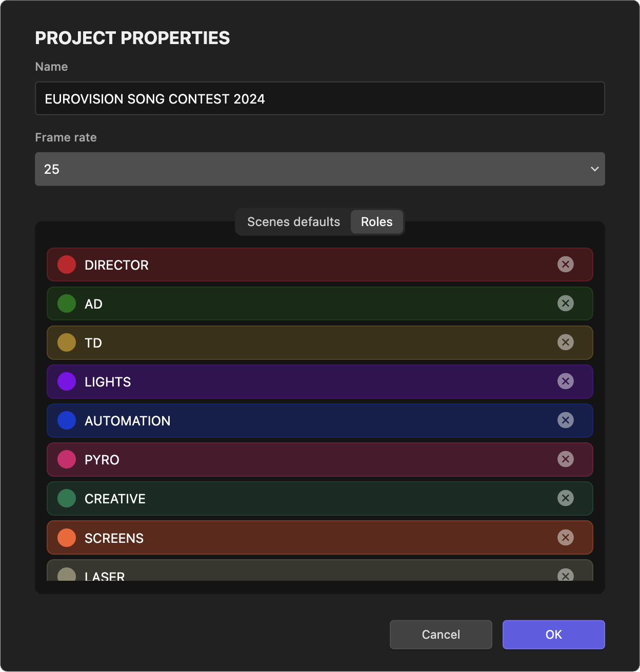
Task: Delete the PYRO role
Action: tap(566, 459)
